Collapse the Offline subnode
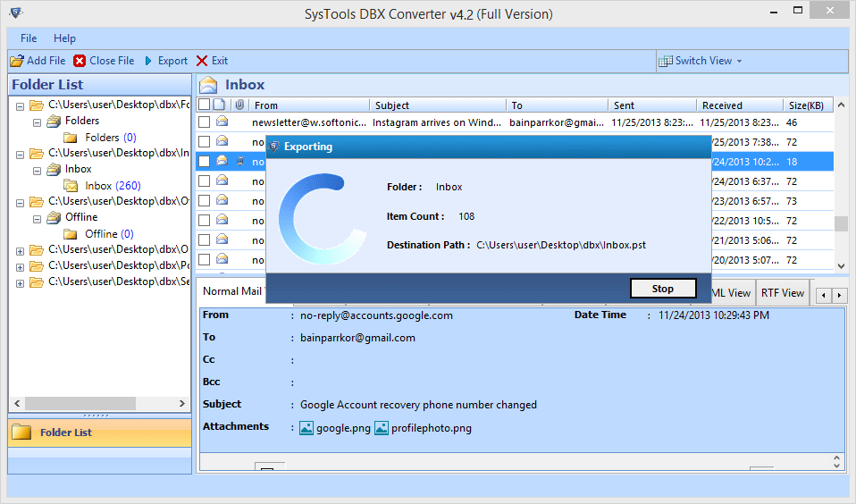This screenshot has height=504, width=856. click(x=38, y=219)
